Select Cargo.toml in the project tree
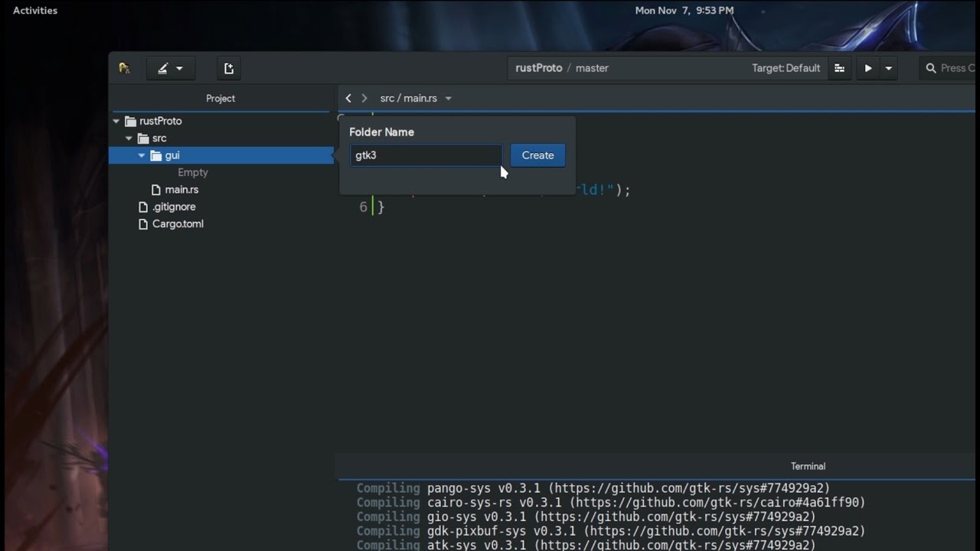Viewport: 980px width, 551px height. [178, 224]
